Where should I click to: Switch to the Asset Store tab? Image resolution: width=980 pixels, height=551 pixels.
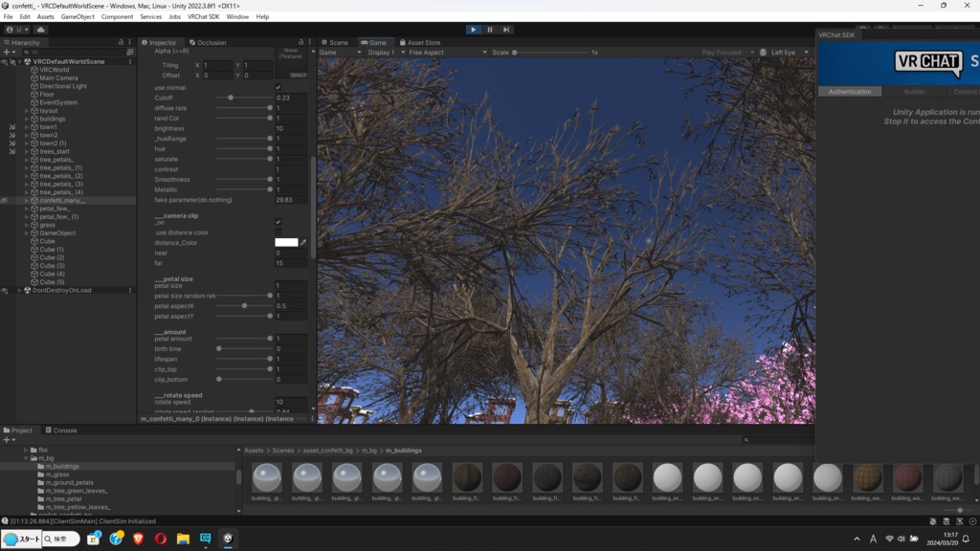point(420,42)
